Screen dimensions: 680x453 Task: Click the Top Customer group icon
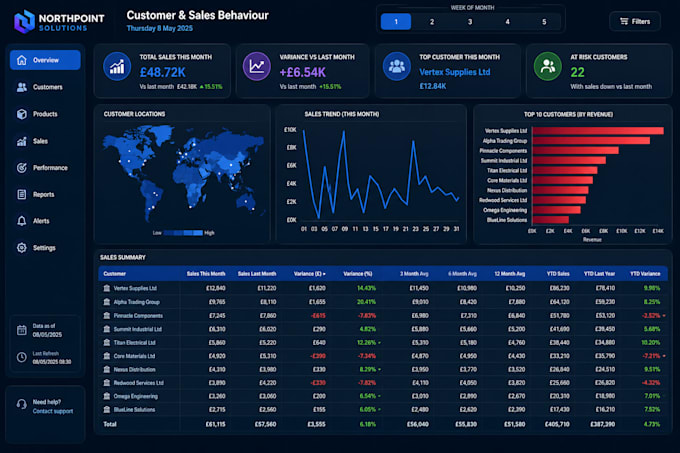tap(397, 66)
